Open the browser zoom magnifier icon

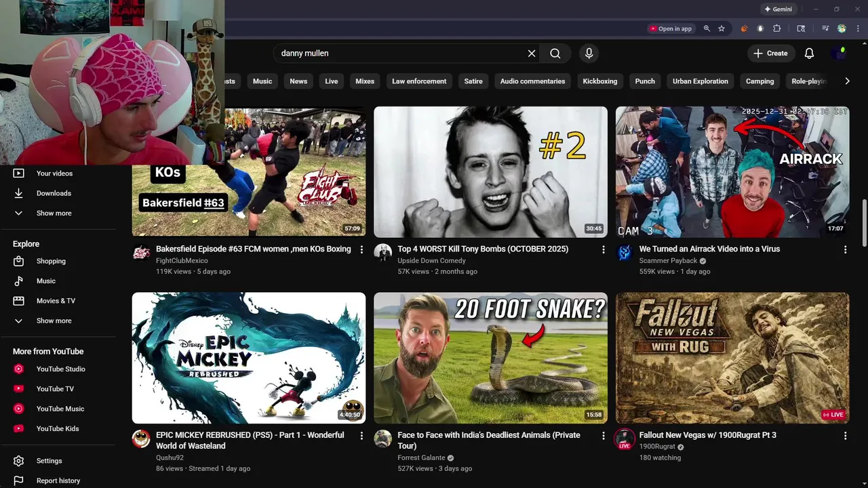tap(707, 28)
